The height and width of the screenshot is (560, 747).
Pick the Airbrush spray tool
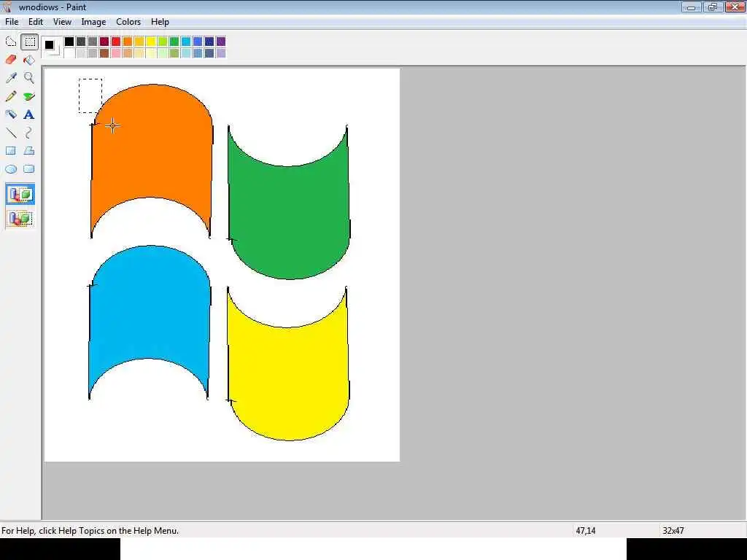(11, 114)
